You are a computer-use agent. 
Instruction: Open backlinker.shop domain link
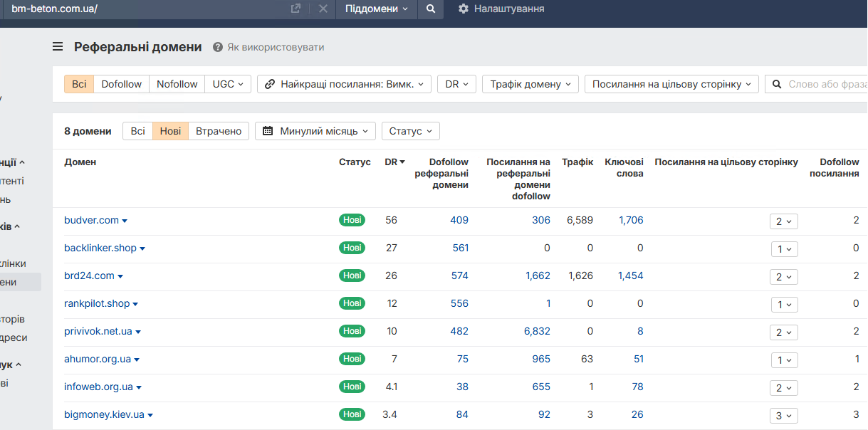pyautogui.click(x=100, y=248)
